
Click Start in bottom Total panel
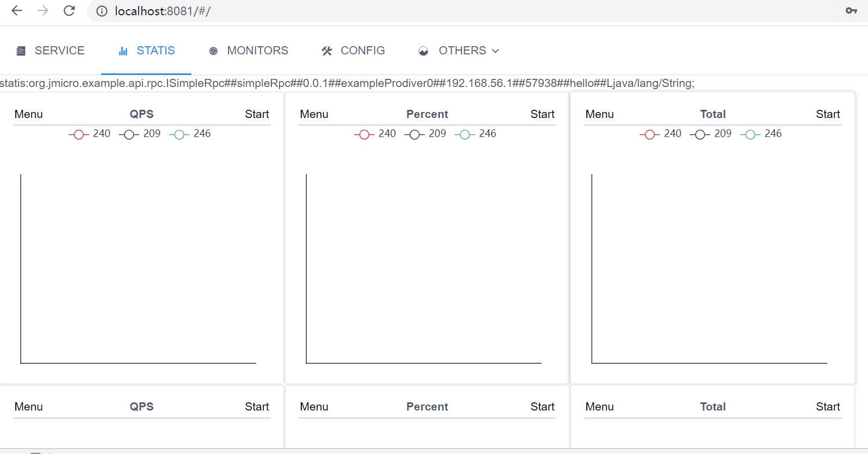coord(828,407)
